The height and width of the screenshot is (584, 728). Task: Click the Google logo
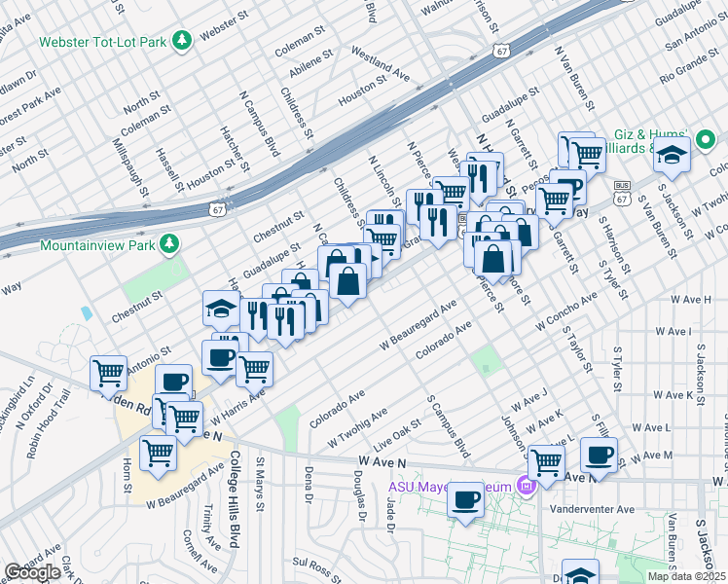33,572
